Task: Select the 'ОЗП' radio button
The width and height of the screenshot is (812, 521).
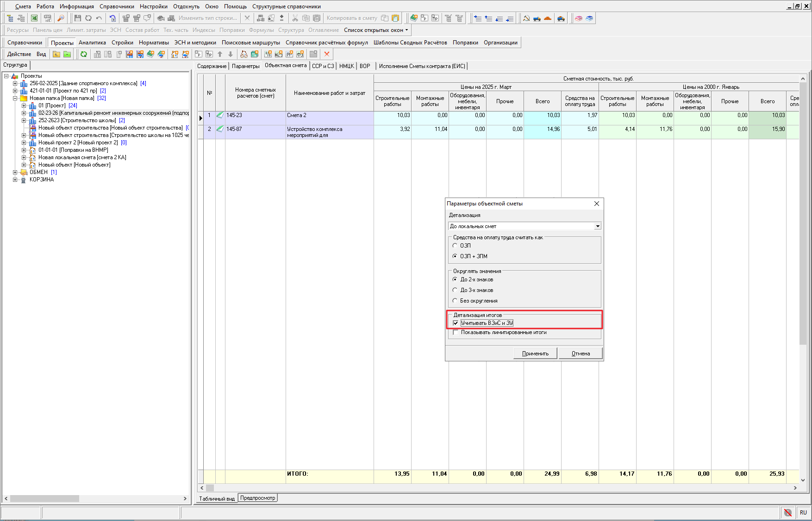Action: 455,246
